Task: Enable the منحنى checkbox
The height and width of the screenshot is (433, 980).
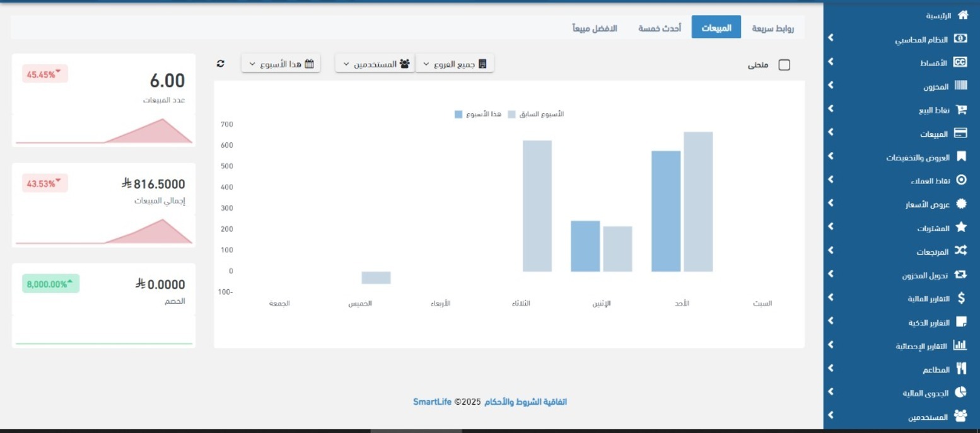Action: click(784, 65)
